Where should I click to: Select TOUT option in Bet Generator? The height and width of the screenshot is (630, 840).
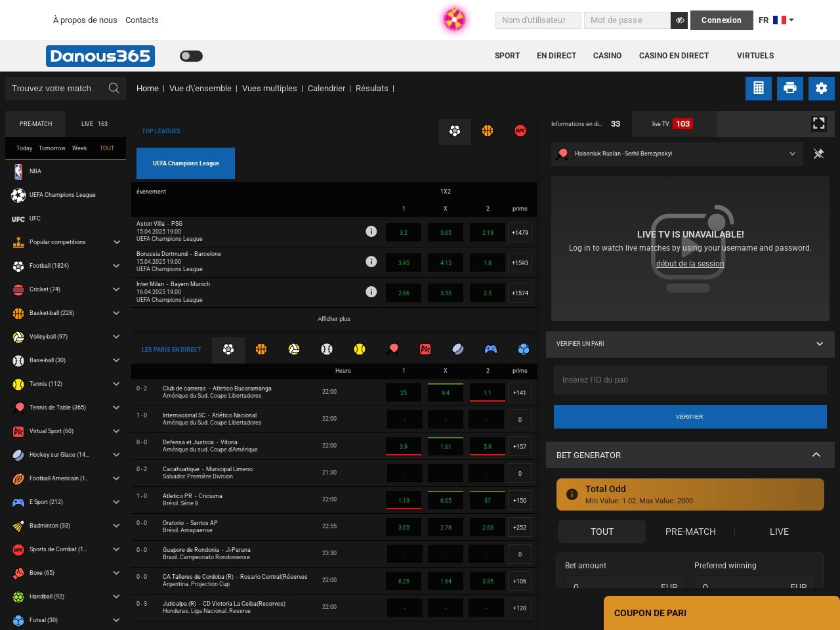click(602, 532)
